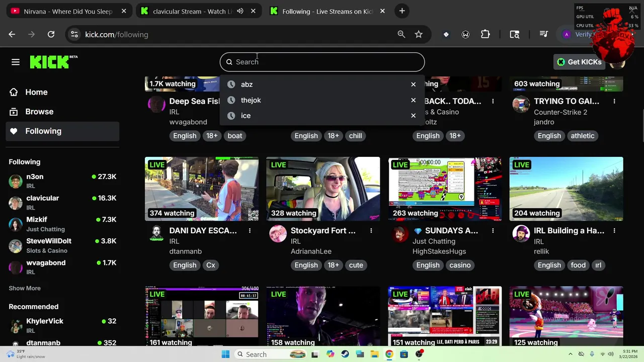Open the media controls icon in toolbar
The width and height of the screenshot is (644, 362).
tap(543, 34)
